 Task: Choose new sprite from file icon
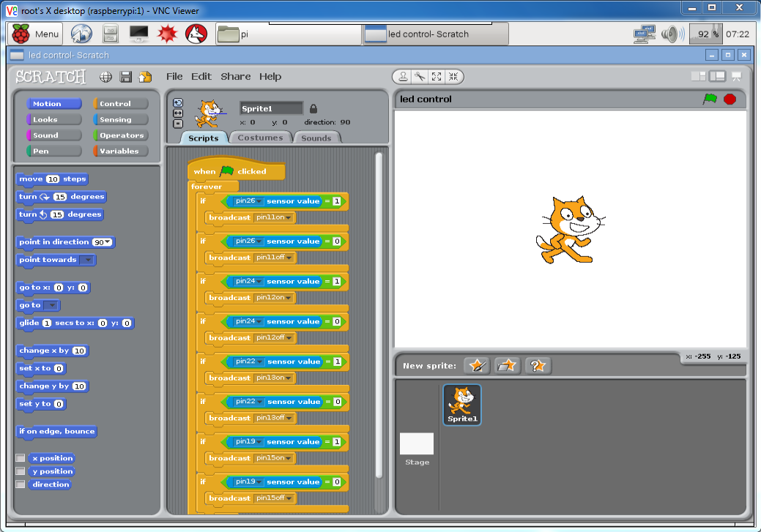[507, 366]
